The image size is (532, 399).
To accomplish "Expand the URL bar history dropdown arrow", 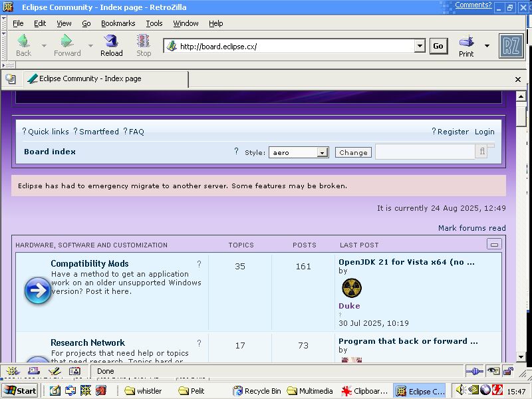I will [420, 46].
